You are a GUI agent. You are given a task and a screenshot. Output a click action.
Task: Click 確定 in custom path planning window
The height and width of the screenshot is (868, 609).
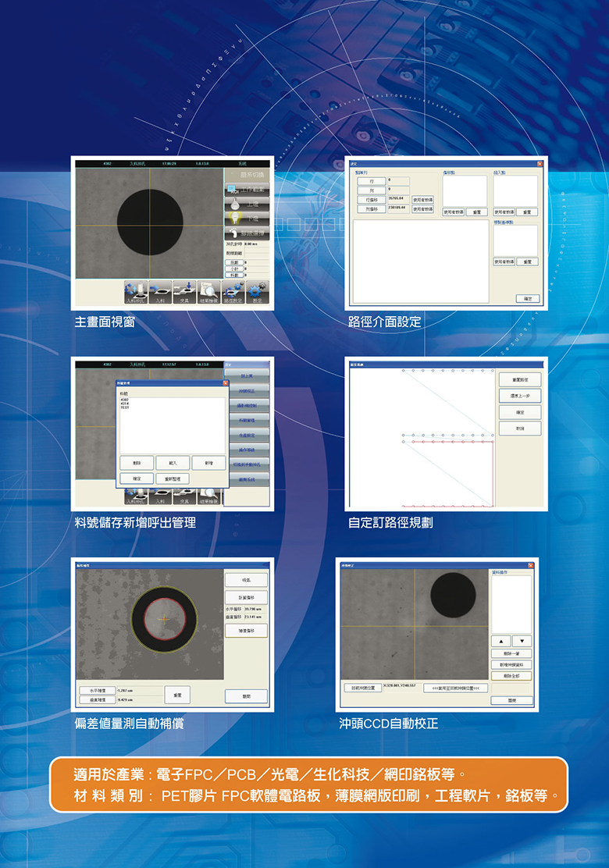[521, 412]
